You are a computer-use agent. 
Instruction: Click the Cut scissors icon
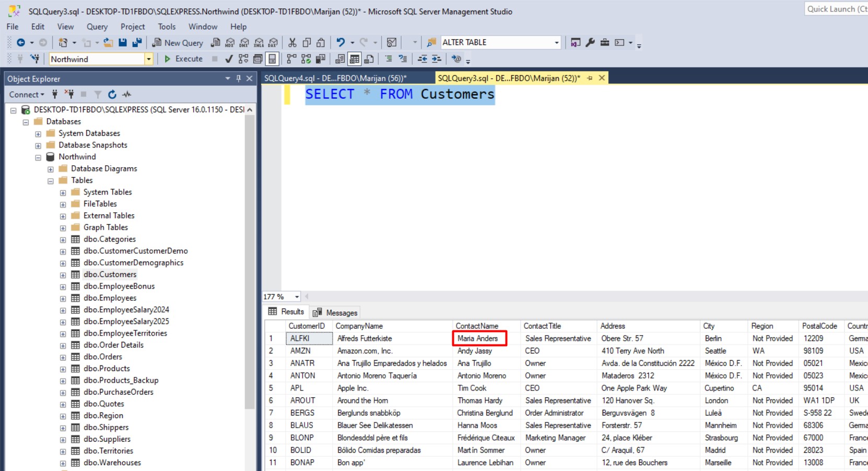(x=292, y=42)
